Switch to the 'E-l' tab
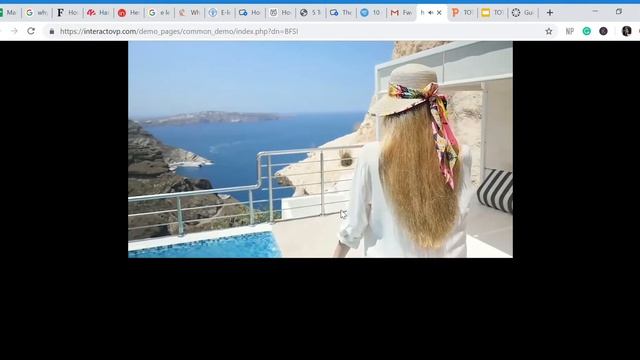This screenshot has width=640, height=360. pos(220,13)
